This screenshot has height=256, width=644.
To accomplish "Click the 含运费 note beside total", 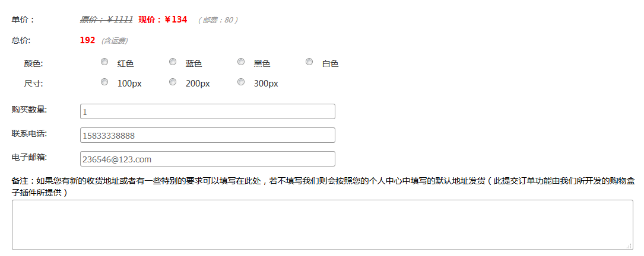I will [x=115, y=41].
